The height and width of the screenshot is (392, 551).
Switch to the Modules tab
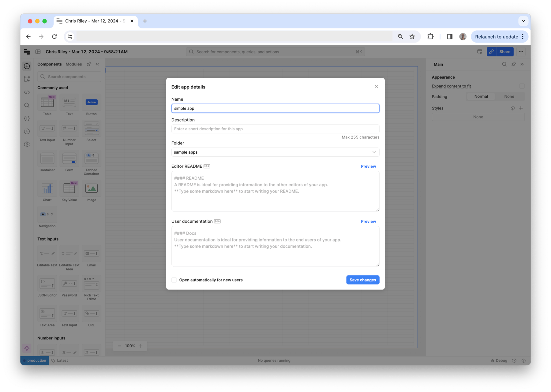point(74,64)
